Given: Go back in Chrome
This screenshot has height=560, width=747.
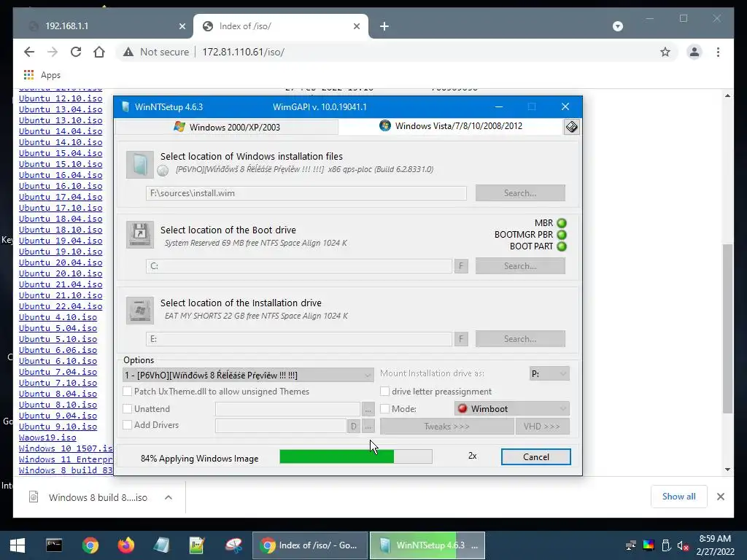Looking at the screenshot, I should (29, 52).
